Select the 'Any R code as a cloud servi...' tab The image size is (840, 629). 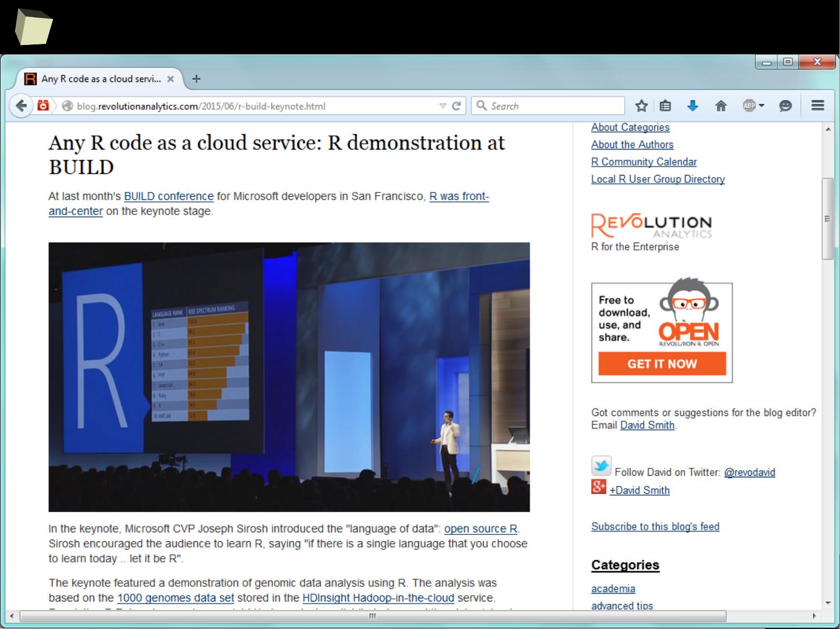(x=99, y=79)
